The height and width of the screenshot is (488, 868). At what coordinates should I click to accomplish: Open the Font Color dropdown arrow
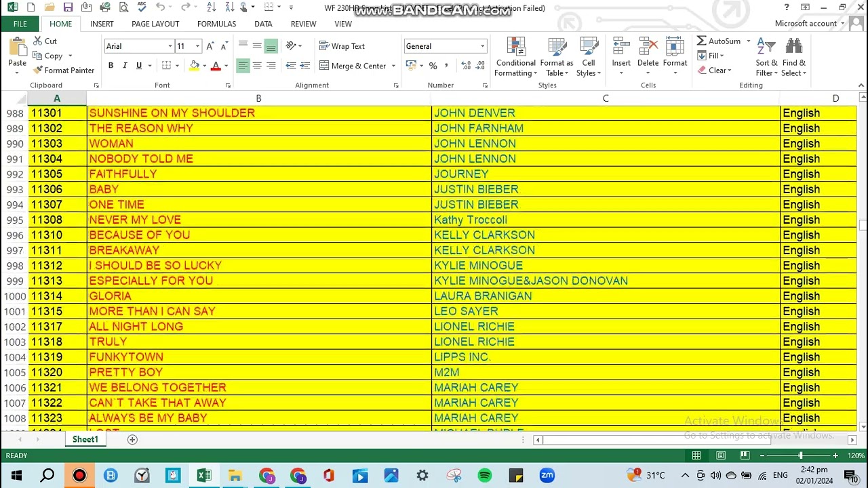[226, 66]
